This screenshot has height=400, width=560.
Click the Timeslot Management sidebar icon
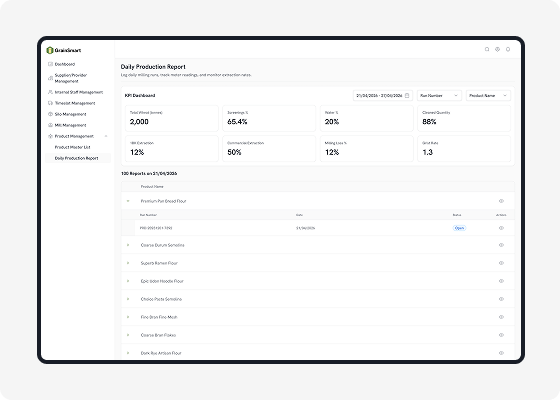pyautogui.click(x=50, y=103)
